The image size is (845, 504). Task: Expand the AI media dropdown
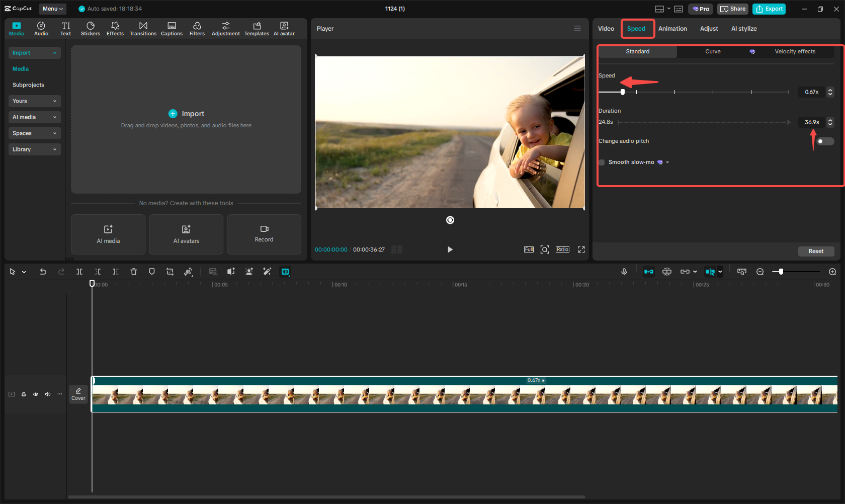click(34, 117)
